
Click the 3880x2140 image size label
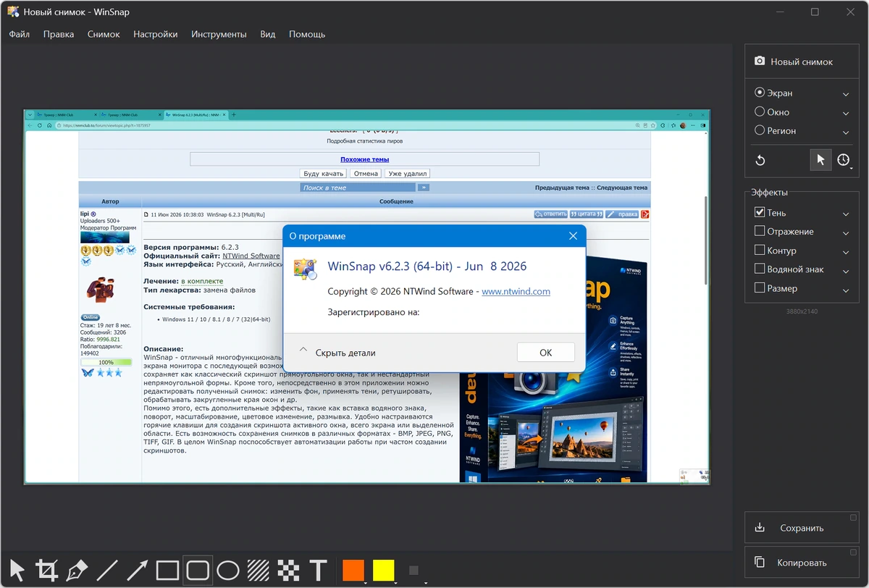point(802,311)
